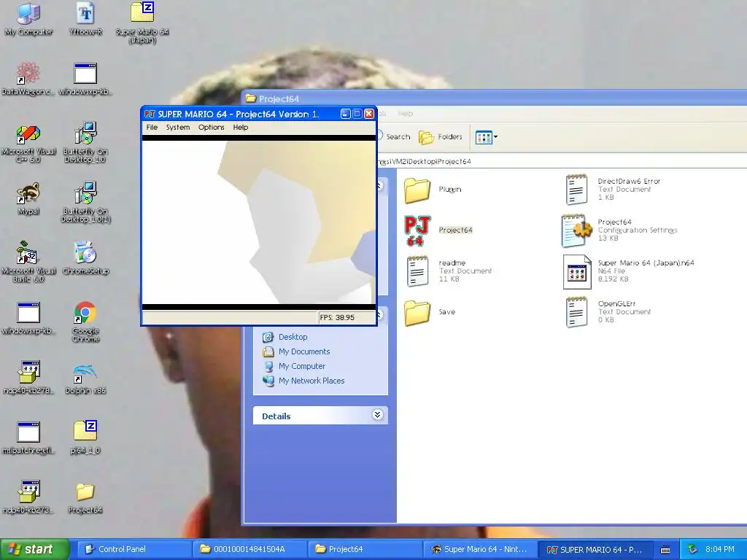The width and height of the screenshot is (747, 560).
Task: Switch to the Control Panel taskbar item
Action: [x=134, y=550]
